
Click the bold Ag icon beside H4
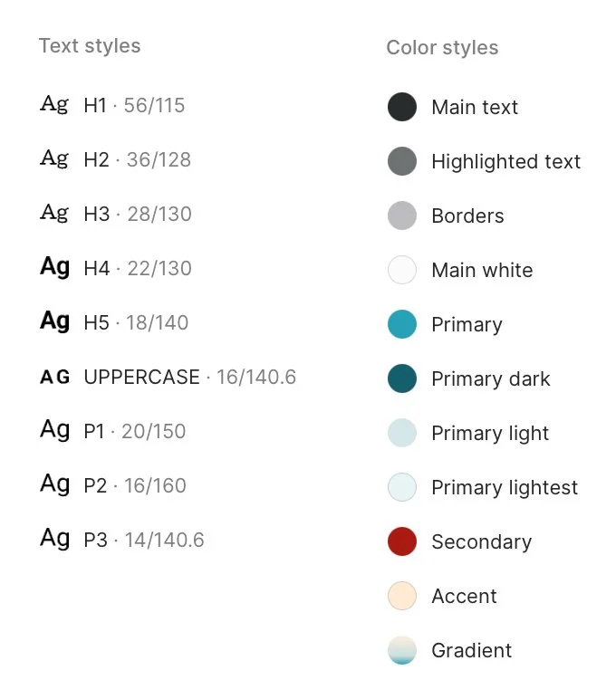click(55, 267)
